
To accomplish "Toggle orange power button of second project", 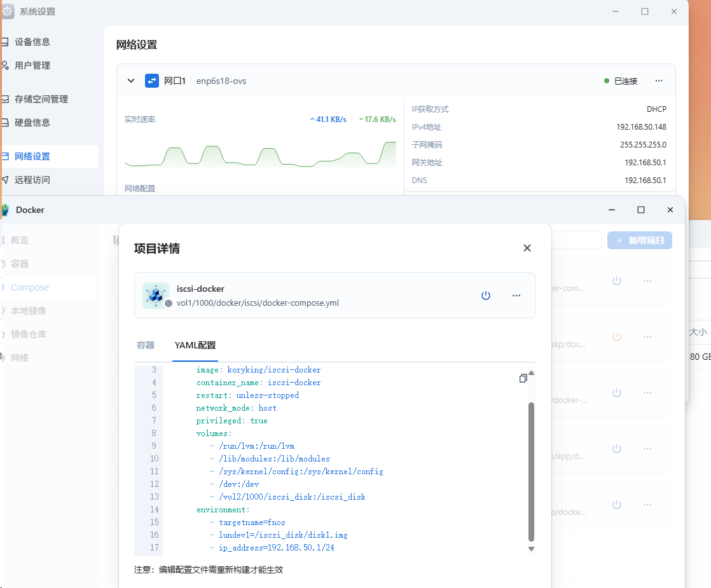I will 617,337.
